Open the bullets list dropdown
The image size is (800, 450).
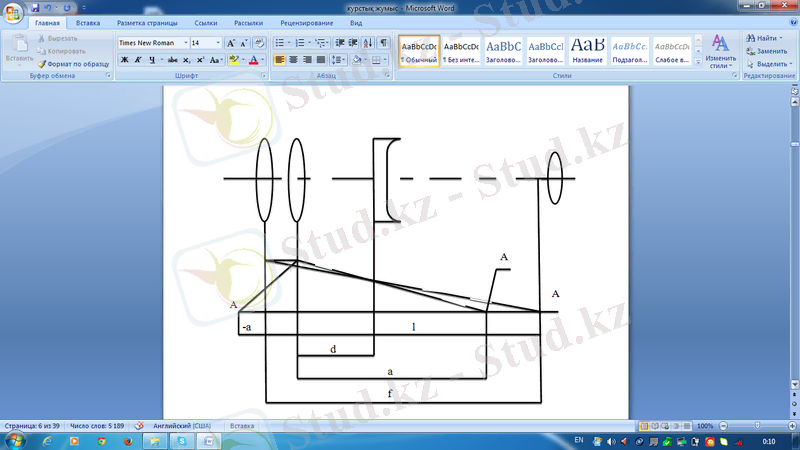288,43
